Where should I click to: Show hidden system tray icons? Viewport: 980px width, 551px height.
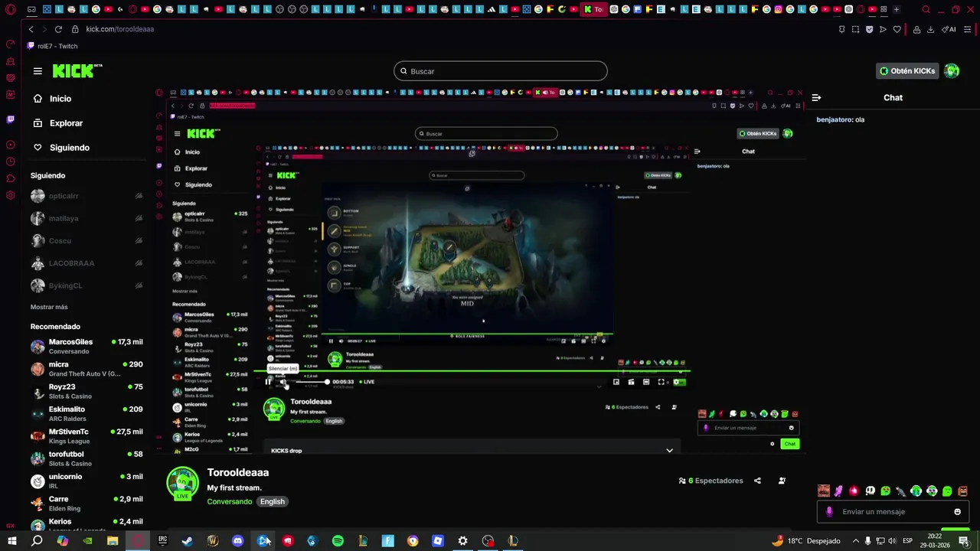856,541
